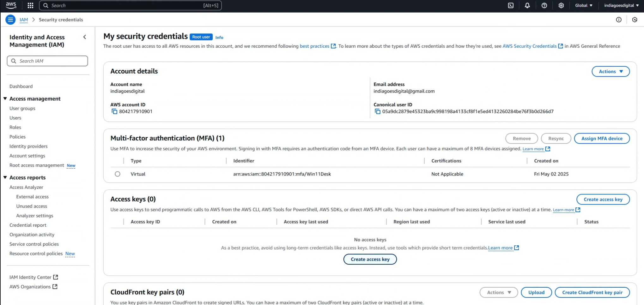Open the settings gear icon in header
This screenshot has width=644, height=305.
pos(561,5)
